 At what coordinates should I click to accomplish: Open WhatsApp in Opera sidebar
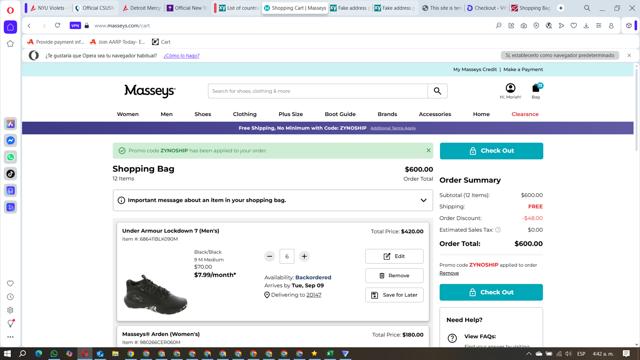(x=10, y=157)
